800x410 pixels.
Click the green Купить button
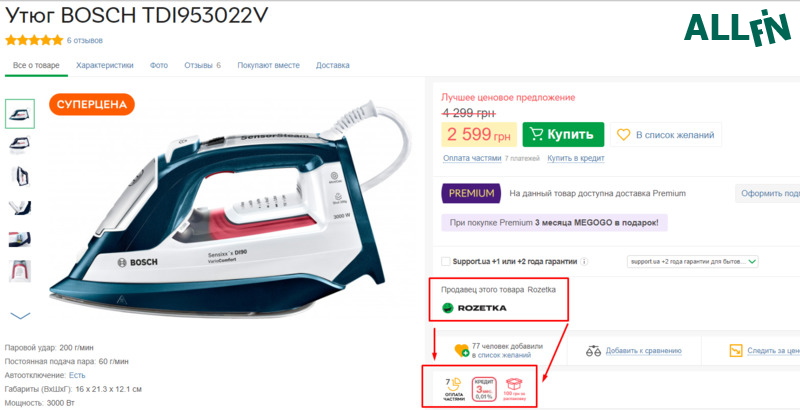coord(563,135)
